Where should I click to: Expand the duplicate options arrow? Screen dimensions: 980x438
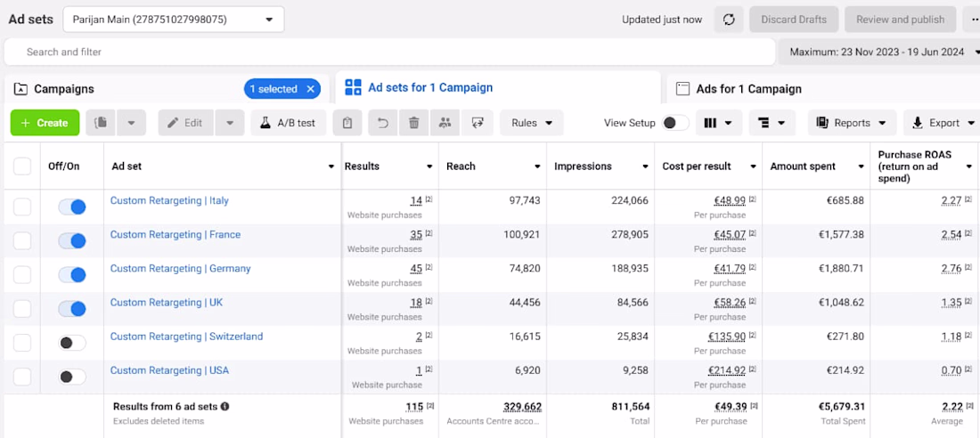click(x=131, y=123)
